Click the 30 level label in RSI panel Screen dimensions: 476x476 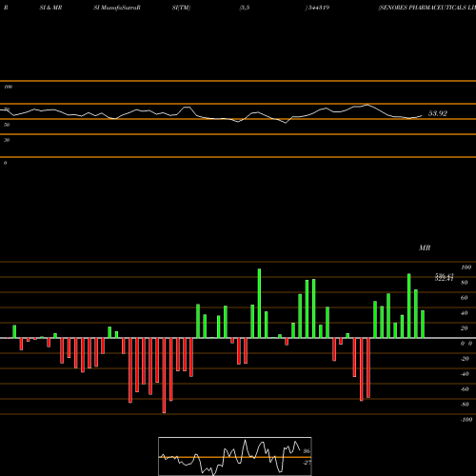click(x=7, y=140)
